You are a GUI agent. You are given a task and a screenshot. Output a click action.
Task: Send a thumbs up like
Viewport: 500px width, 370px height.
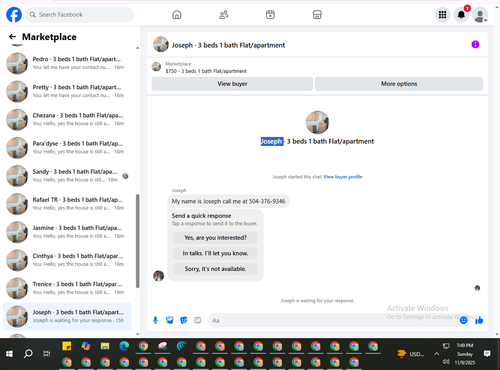[479, 320]
